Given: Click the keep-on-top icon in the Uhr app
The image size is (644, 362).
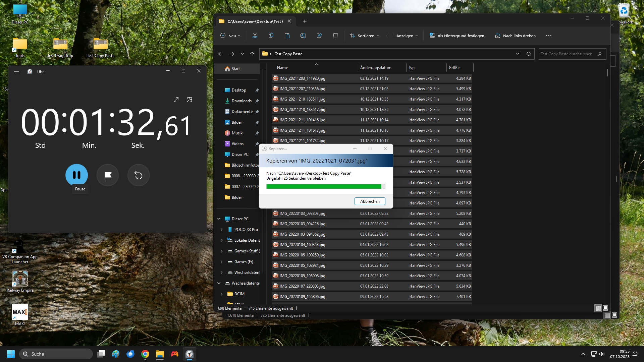Looking at the screenshot, I should [190, 100].
